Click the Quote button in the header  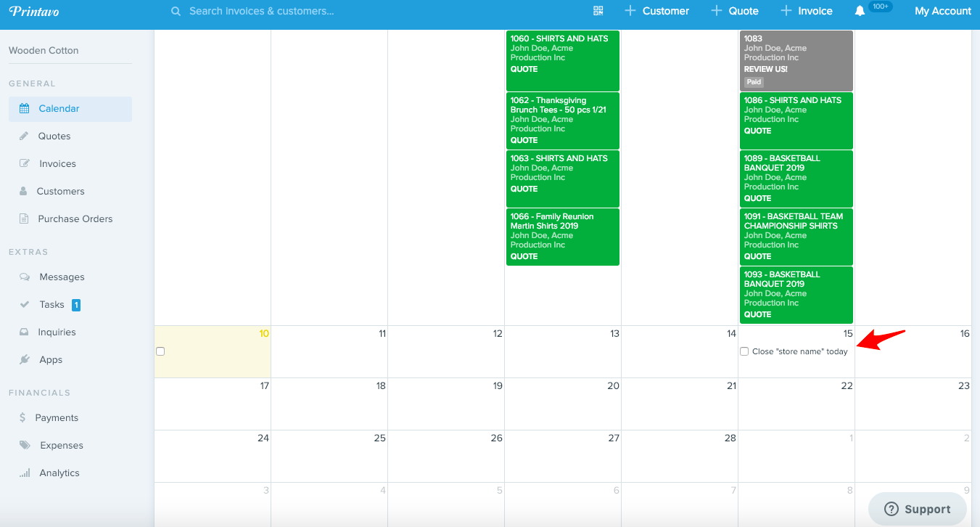735,11
